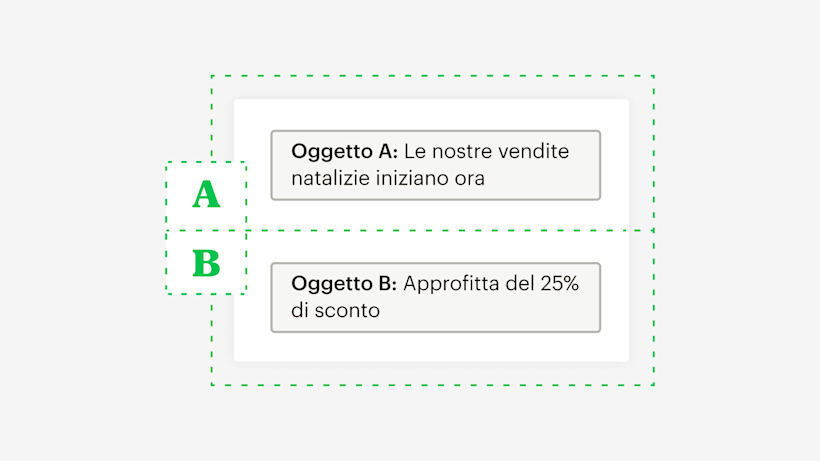Click the text "Le nostre vendite"
The image size is (820, 461).
coord(486,152)
